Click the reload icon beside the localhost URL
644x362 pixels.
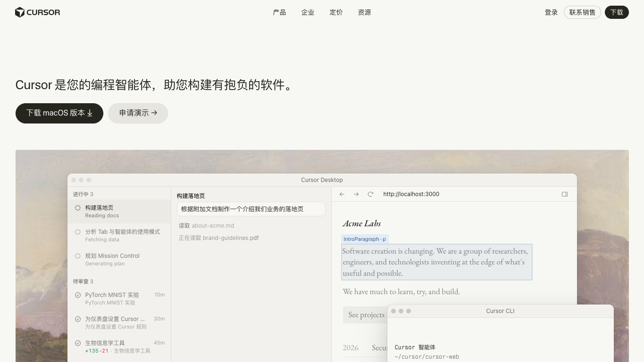click(370, 194)
